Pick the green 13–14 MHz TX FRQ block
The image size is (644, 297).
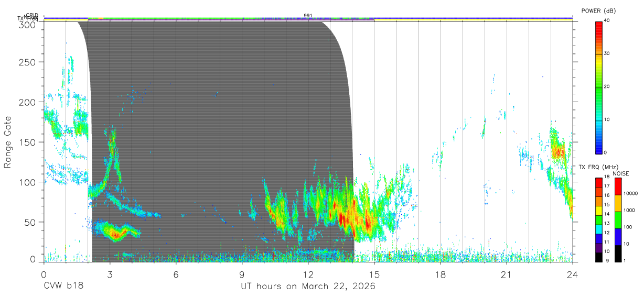pos(599,219)
